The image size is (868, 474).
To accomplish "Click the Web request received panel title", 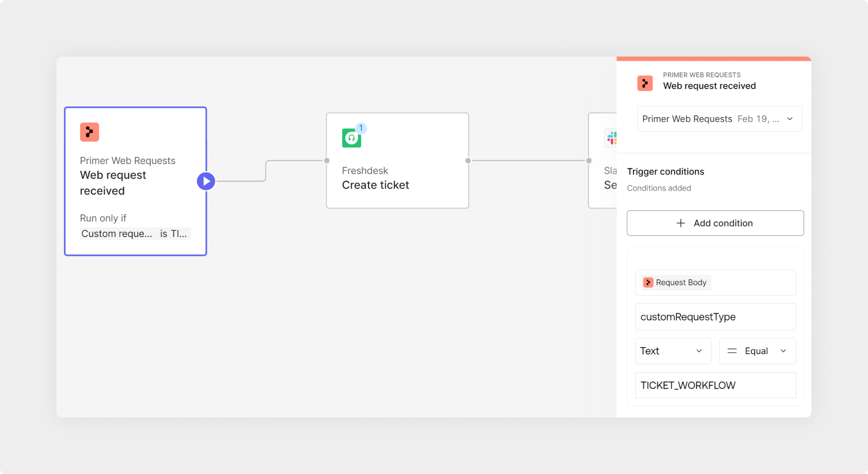I will click(x=709, y=86).
